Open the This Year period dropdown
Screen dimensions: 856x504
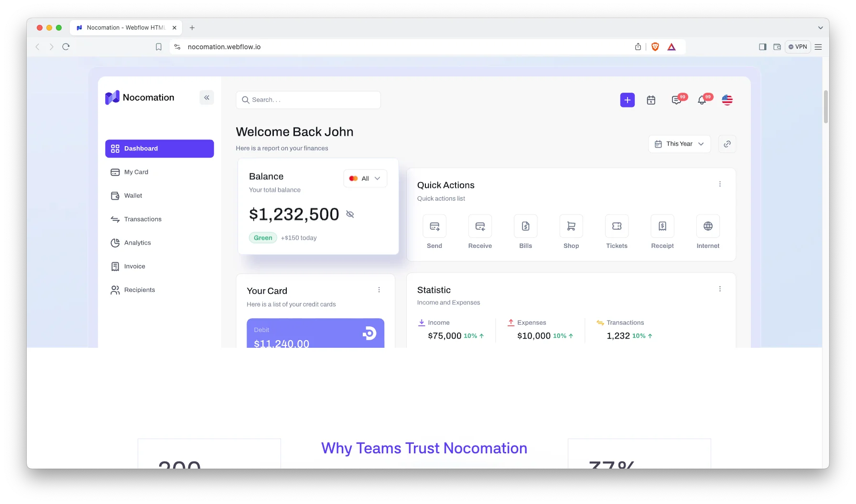point(679,144)
